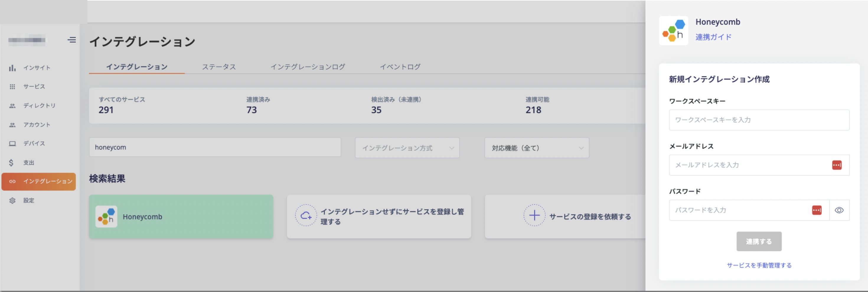Collapse sidebar with the hamburger menu icon
Viewport: 868px width, 292px height.
tap(71, 40)
